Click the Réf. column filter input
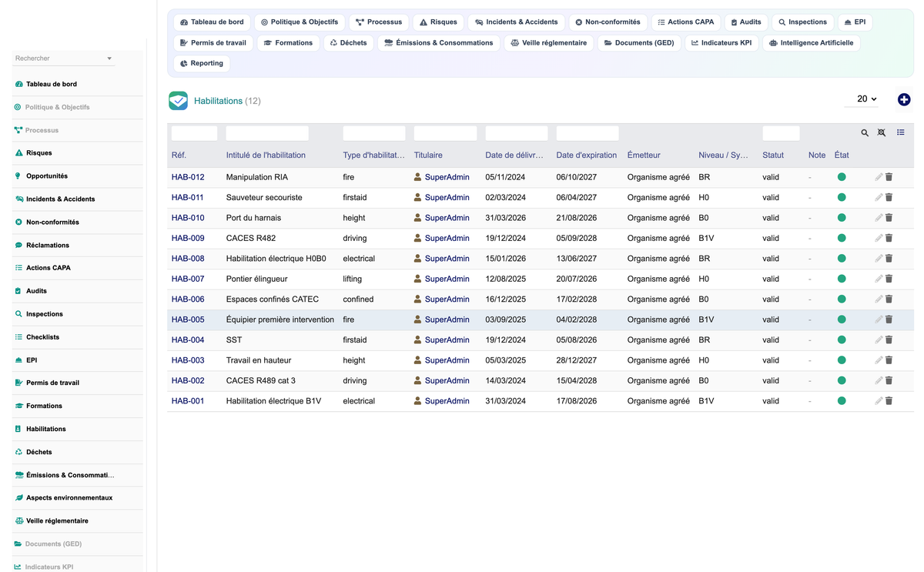924x572 pixels. pyautogui.click(x=194, y=133)
